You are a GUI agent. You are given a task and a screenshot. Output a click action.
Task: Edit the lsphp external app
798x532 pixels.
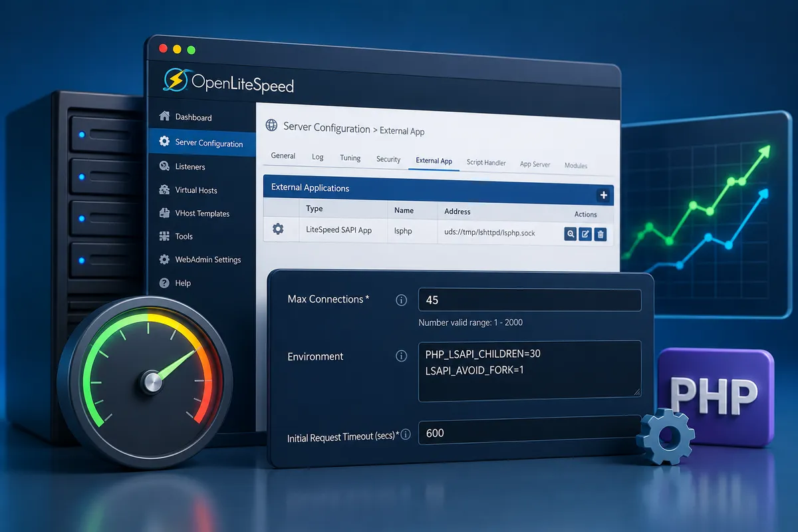coord(585,234)
